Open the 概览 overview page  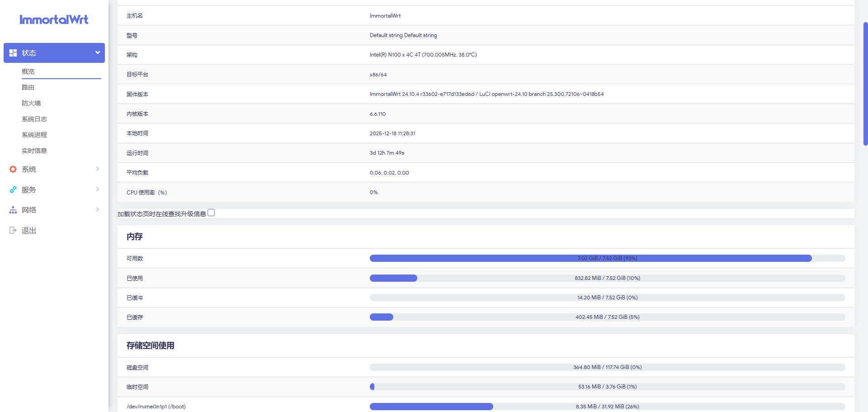(x=28, y=71)
